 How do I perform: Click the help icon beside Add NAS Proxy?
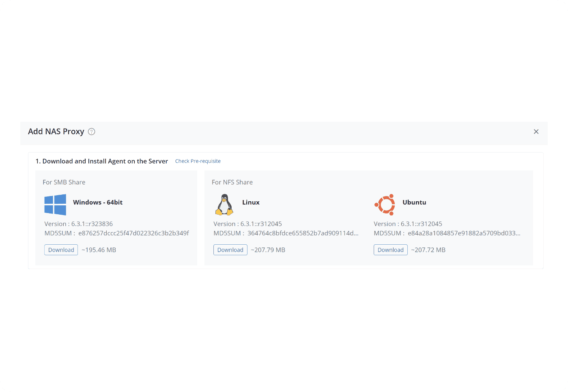click(92, 131)
